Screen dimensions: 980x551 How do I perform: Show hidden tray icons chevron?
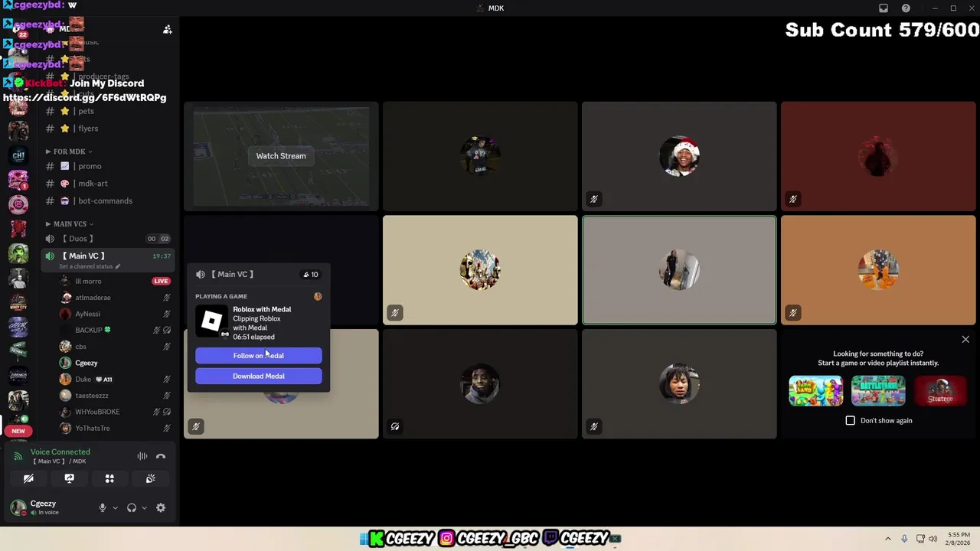click(888, 539)
